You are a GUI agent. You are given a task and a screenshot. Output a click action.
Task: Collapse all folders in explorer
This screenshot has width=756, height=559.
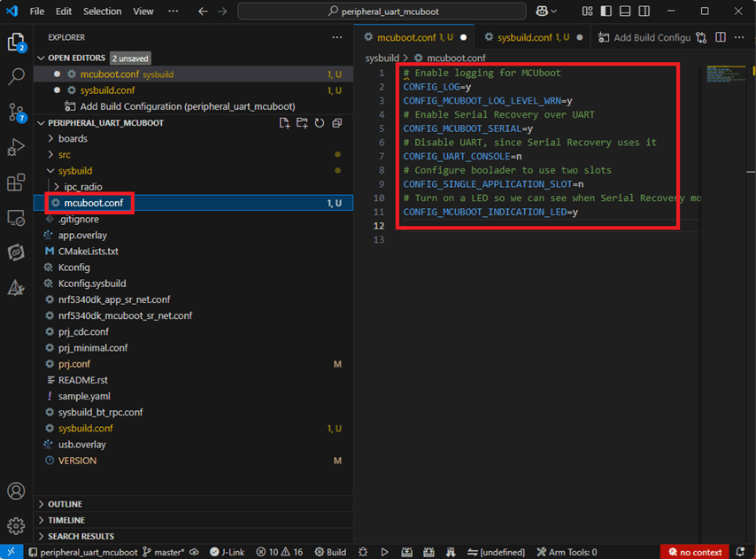pos(336,123)
